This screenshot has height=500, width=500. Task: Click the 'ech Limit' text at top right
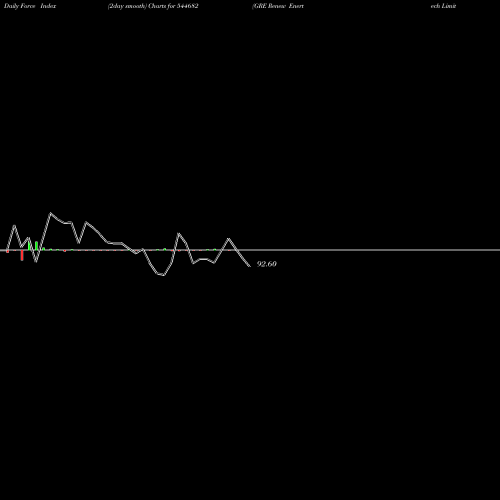pyautogui.click(x=443, y=6)
